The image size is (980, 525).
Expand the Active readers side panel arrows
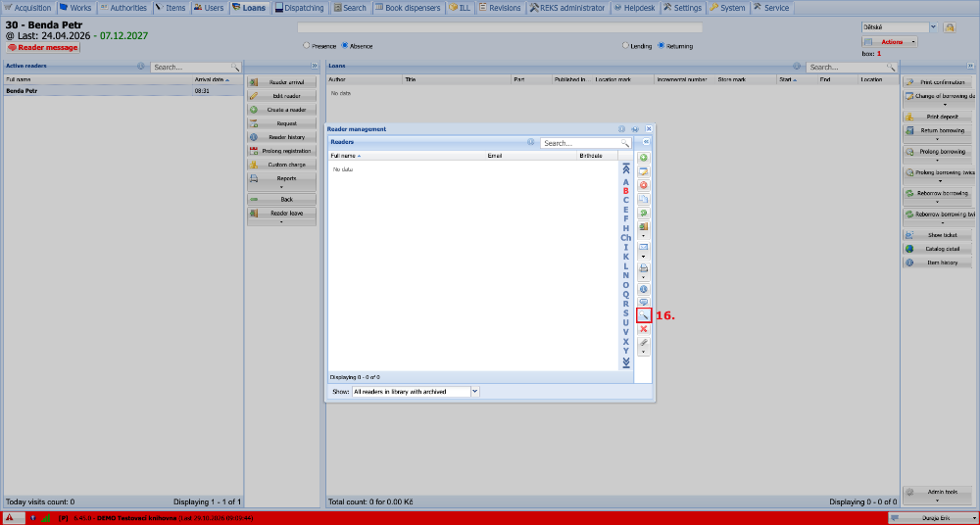click(315, 66)
